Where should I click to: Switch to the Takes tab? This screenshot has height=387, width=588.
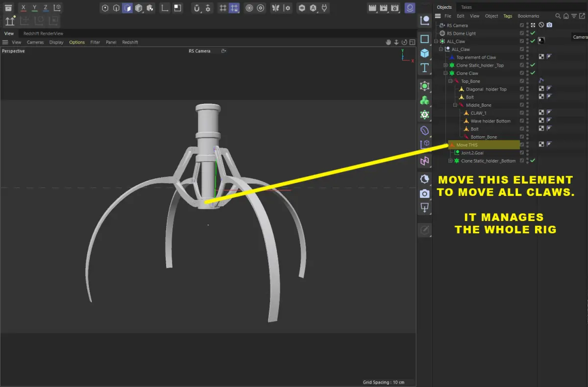click(466, 7)
